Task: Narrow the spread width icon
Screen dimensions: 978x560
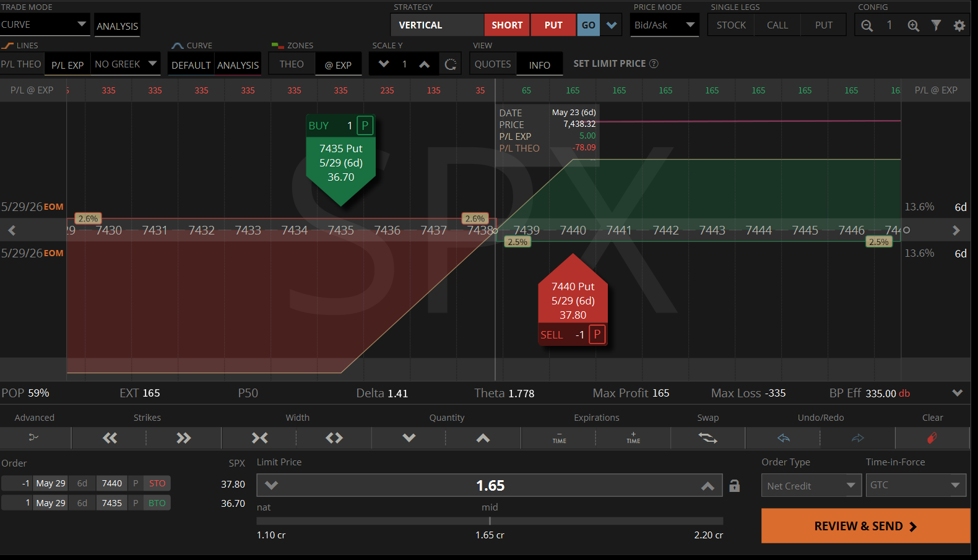Action: click(x=259, y=438)
